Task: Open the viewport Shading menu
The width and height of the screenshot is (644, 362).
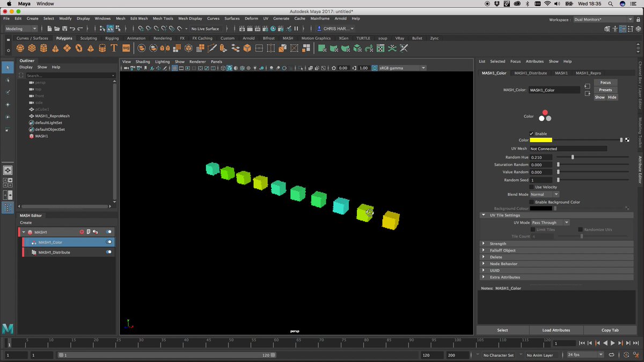Action: tap(143, 62)
